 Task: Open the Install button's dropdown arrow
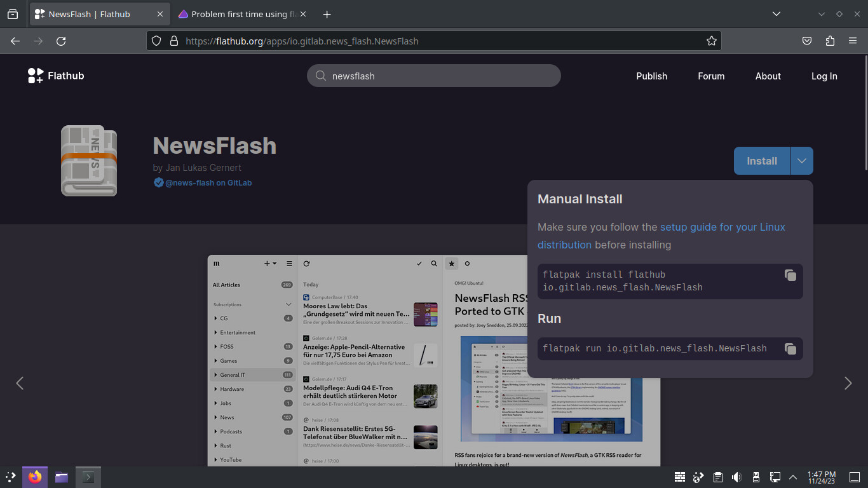point(801,160)
